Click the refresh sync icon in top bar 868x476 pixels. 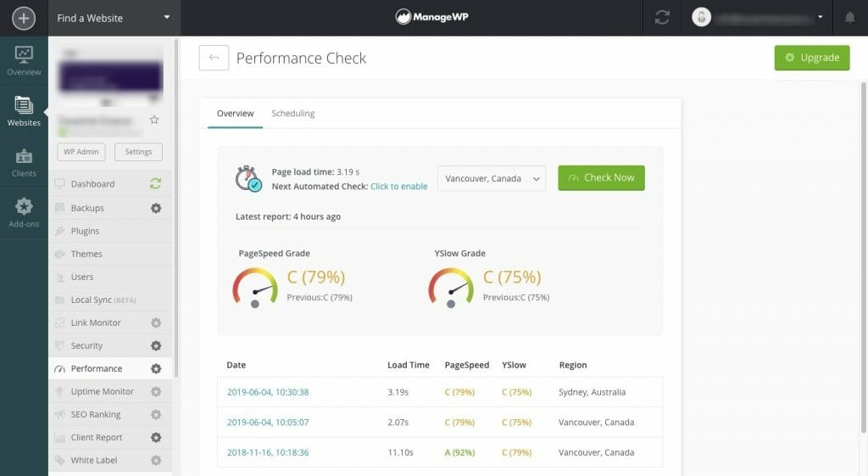(x=662, y=18)
